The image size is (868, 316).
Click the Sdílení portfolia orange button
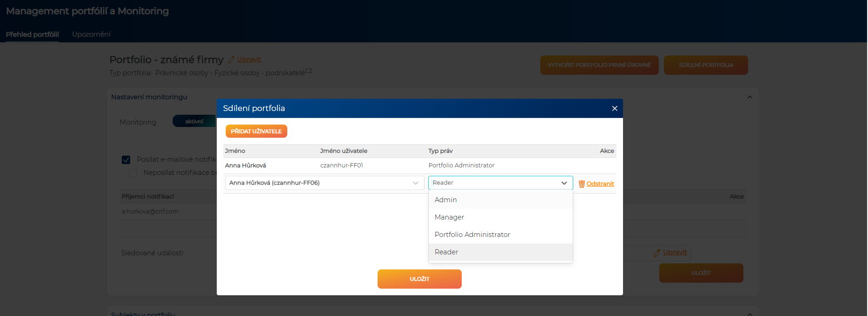pos(706,65)
